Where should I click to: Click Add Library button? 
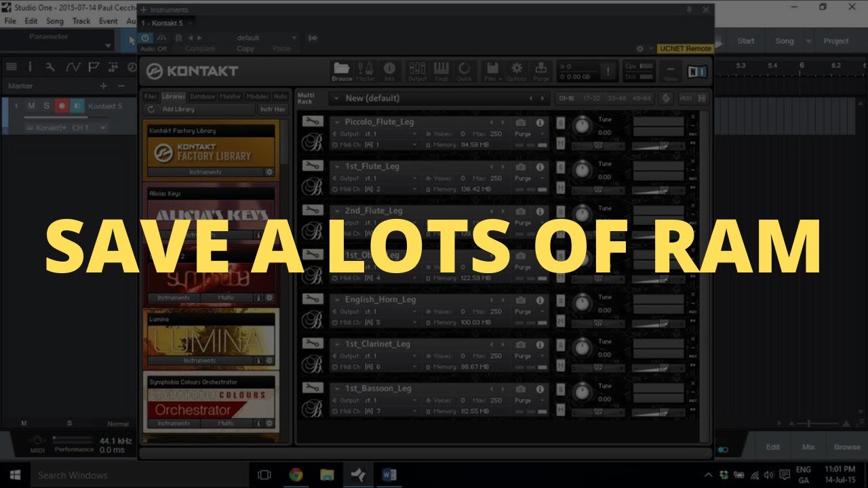point(178,109)
